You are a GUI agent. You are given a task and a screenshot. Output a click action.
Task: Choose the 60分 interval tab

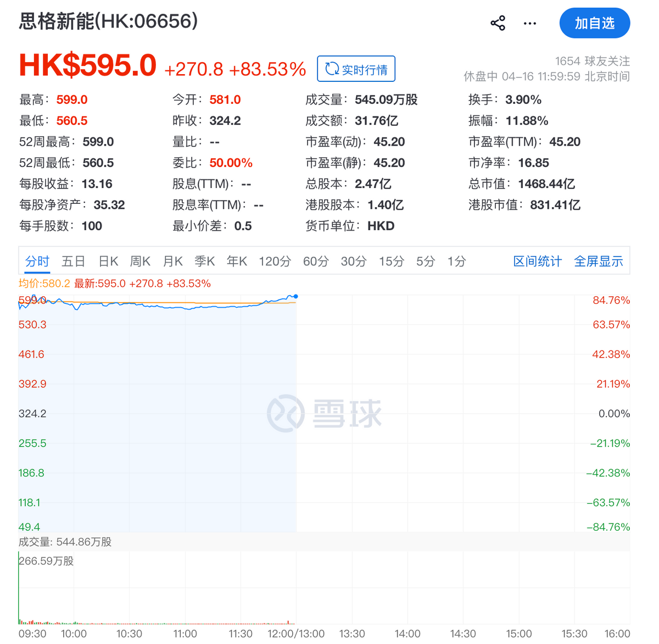click(316, 261)
